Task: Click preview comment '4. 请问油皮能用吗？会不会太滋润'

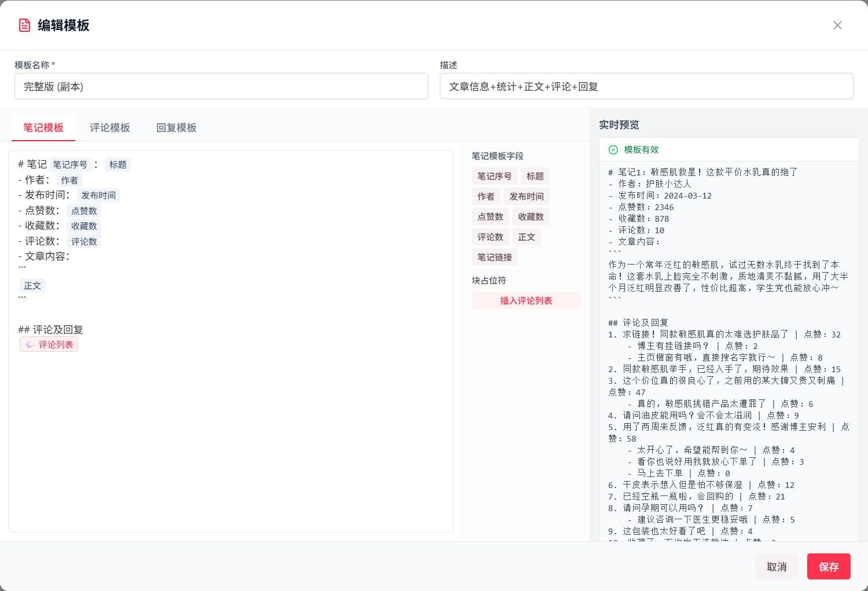Action: point(680,415)
